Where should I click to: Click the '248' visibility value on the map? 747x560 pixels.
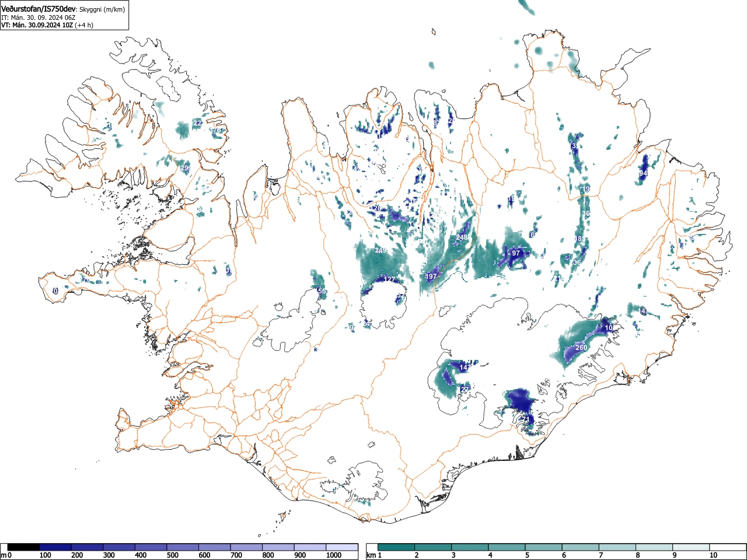(462, 238)
